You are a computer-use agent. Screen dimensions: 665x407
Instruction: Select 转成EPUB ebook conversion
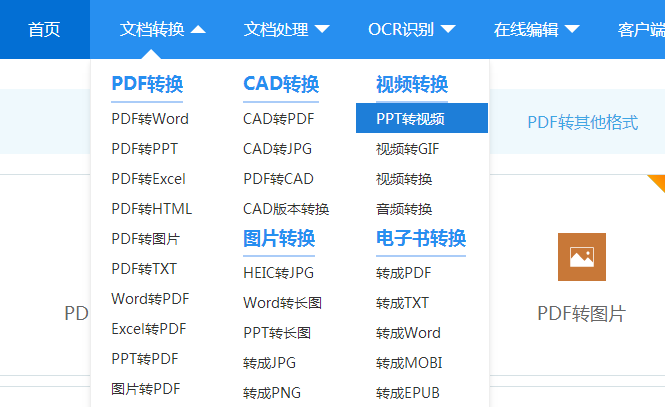point(408,393)
